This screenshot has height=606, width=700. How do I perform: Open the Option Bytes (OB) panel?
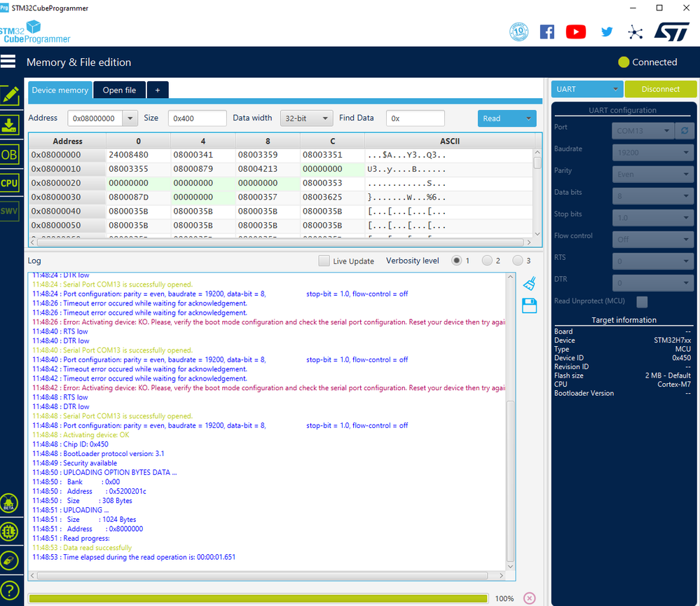[10, 155]
